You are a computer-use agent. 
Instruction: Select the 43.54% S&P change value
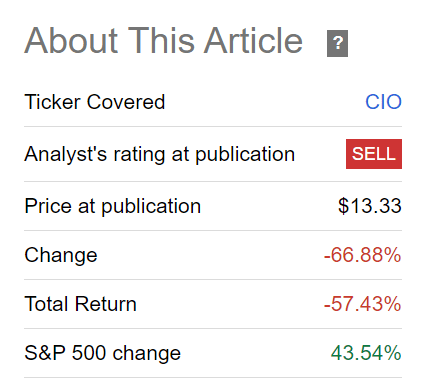point(366,353)
